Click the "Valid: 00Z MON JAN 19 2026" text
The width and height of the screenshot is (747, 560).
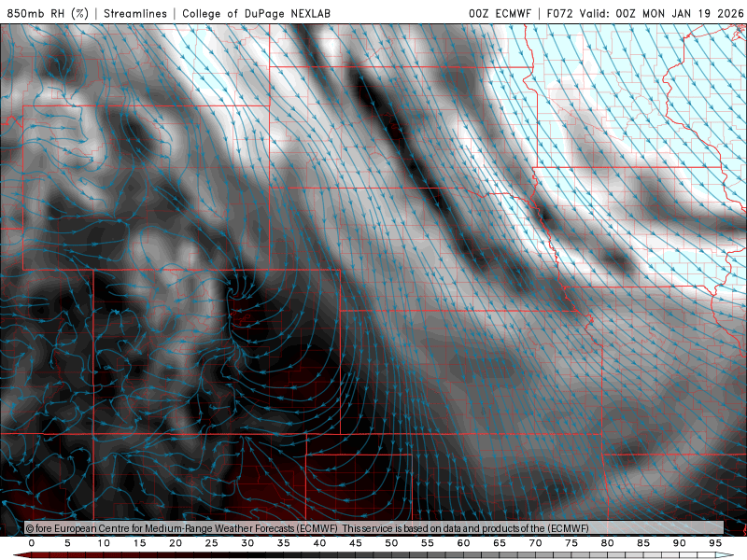(x=661, y=13)
